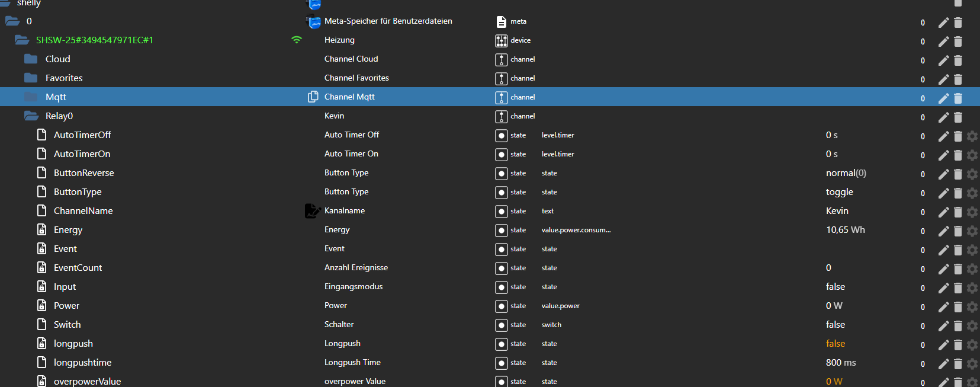
Task: Edit the Channel Mqtt object with the pencil
Action: [x=943, y=98]
